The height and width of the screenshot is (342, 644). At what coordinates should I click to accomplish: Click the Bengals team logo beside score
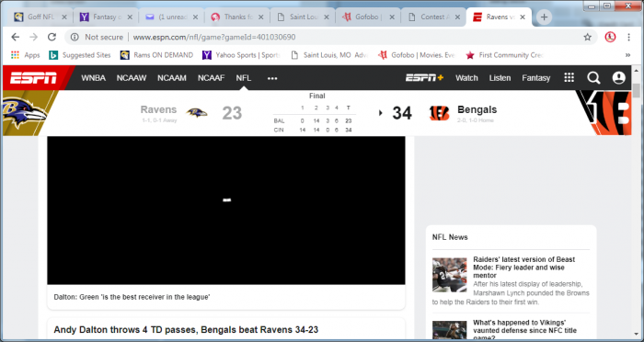(x=440, y=113)
